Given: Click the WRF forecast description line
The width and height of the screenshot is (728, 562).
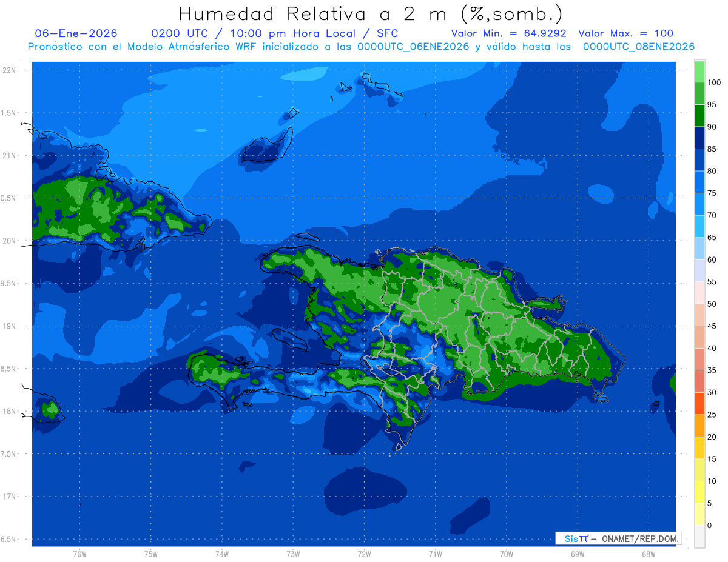Looking at the screenshot, I should tap(361, 47).
